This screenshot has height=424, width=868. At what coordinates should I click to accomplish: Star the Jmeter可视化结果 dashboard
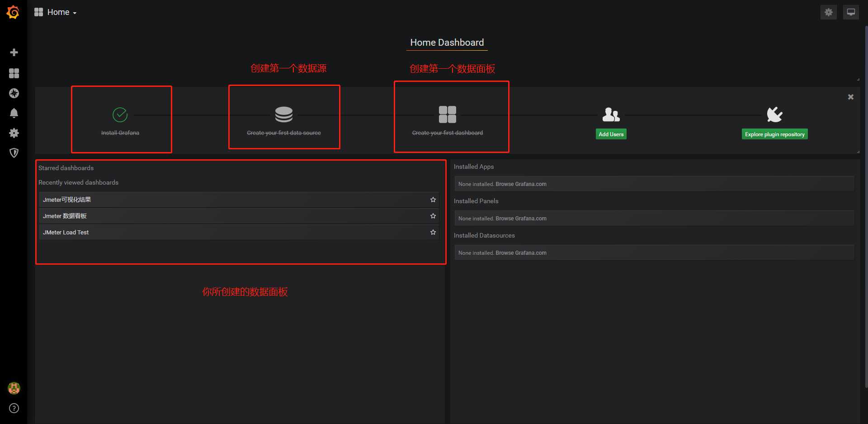pyautogui.click(x=433, y=200)
